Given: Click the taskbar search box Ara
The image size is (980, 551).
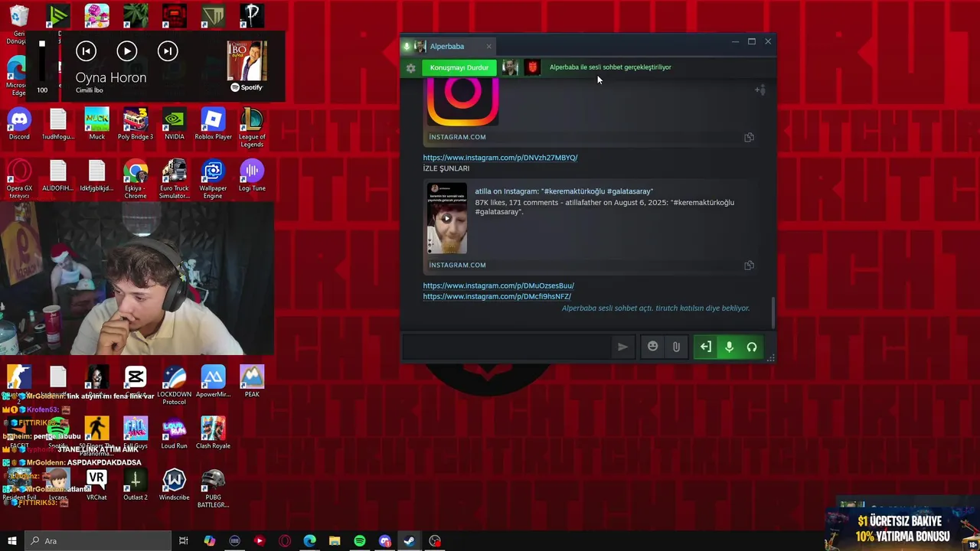Looking at the screenshot, I should coord(98,541).
